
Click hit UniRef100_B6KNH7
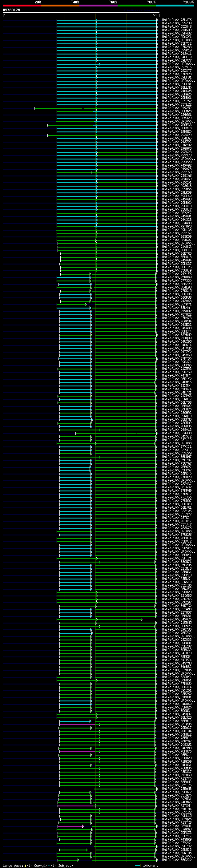177,457
